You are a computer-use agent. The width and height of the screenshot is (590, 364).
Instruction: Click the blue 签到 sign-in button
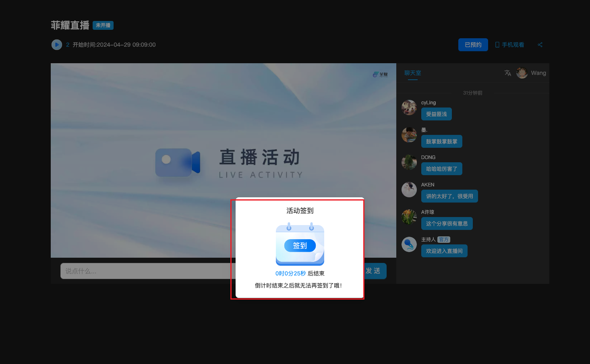click(x=300, y=246)
